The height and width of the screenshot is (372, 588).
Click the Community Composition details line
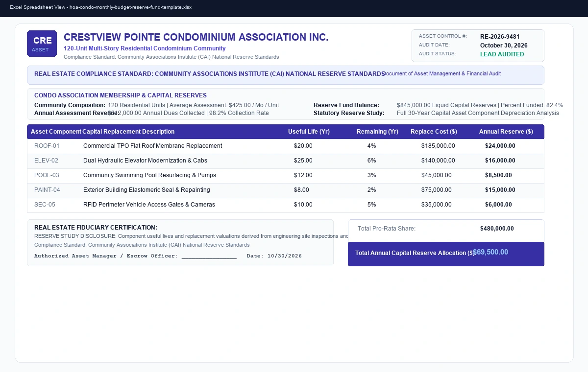(x=194, y=105)
